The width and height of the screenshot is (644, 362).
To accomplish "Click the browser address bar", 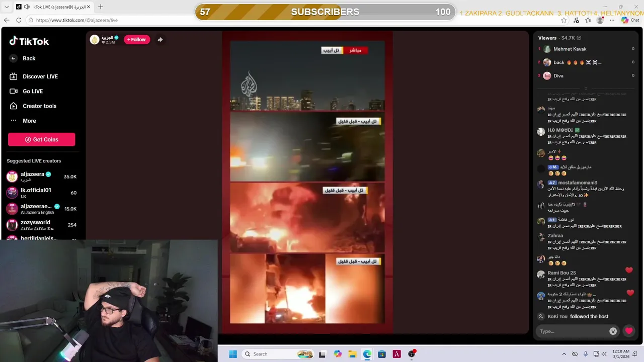I will pos(292,20).
